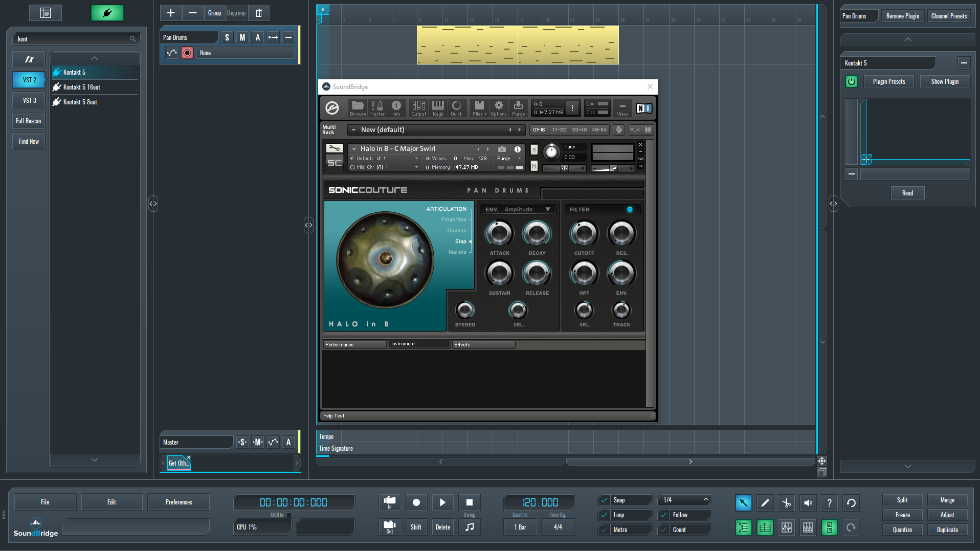The width and height of the screenshot is (980, 551).
Task: Open the Kontakt Files menu
Action: click(479, 108)
